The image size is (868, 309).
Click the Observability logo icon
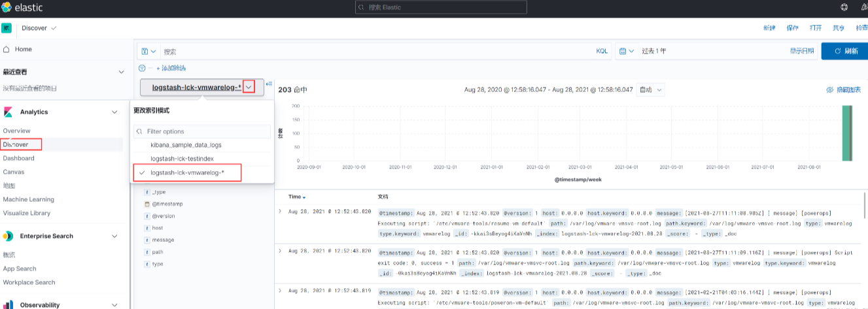pos(8,304)
